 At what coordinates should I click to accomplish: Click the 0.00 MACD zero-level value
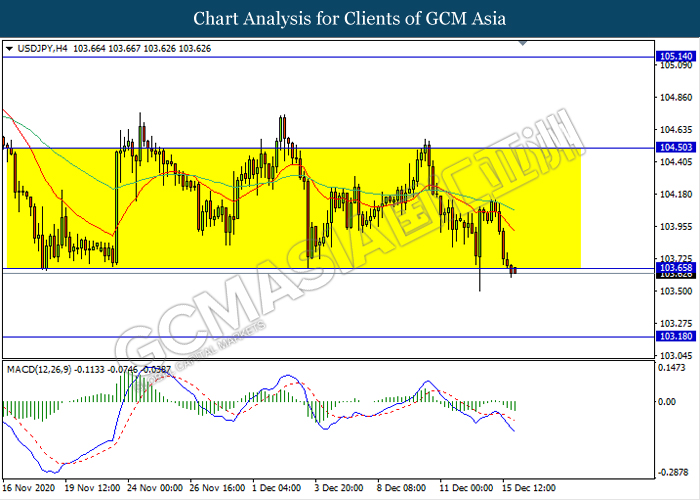pos(667,401)
